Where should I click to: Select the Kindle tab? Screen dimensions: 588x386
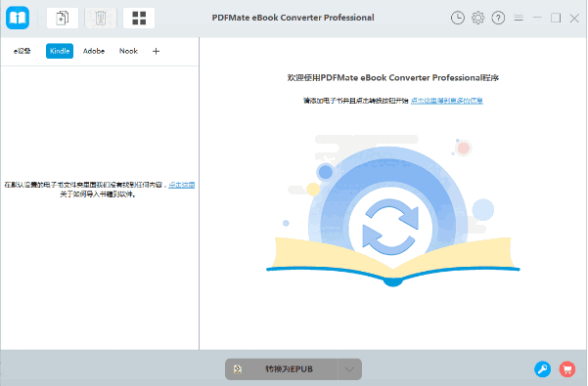(60, 51)
